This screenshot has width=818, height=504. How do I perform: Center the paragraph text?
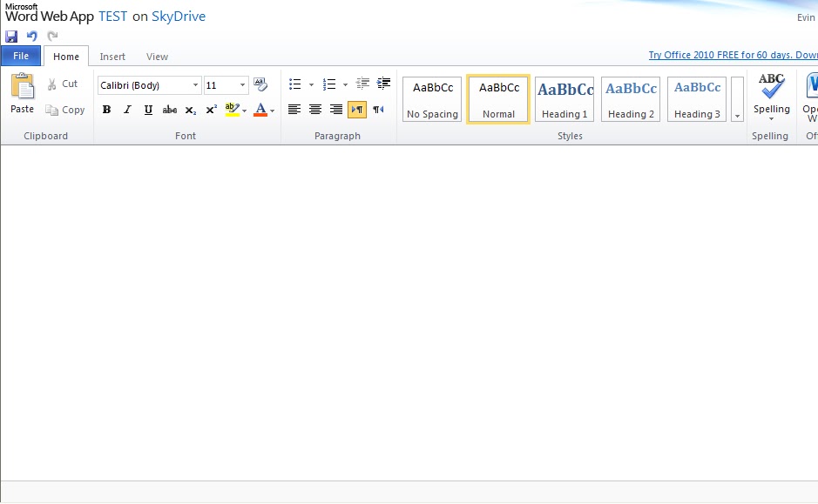[315, 110]
